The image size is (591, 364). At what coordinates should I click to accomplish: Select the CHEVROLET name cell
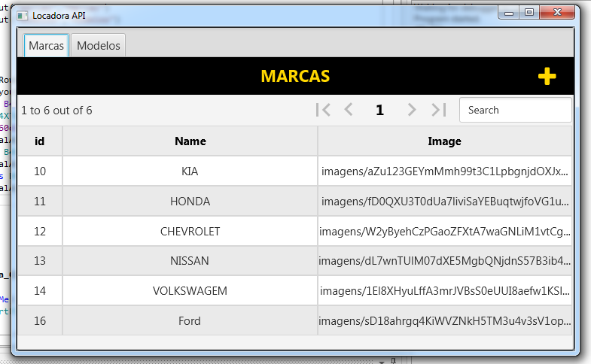click(x=190, y=231)
